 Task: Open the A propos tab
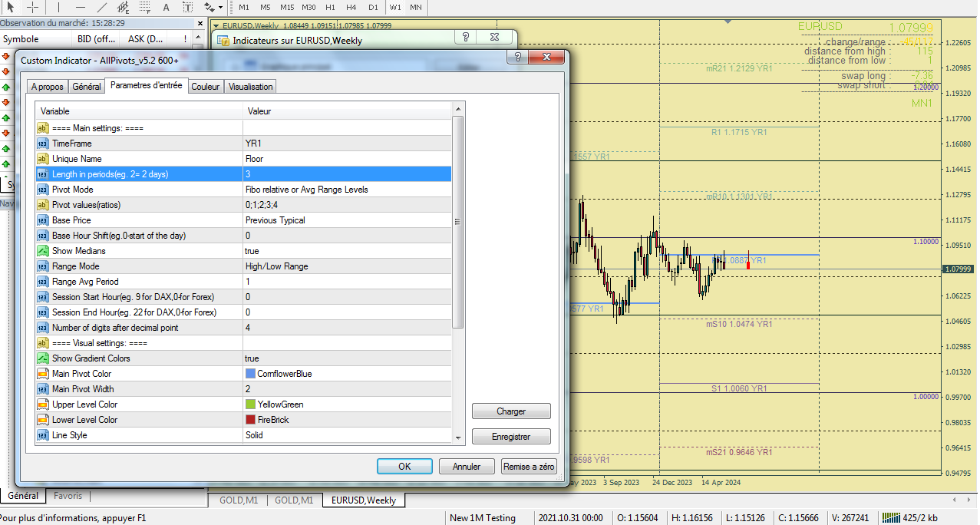[x=48, y=87]
